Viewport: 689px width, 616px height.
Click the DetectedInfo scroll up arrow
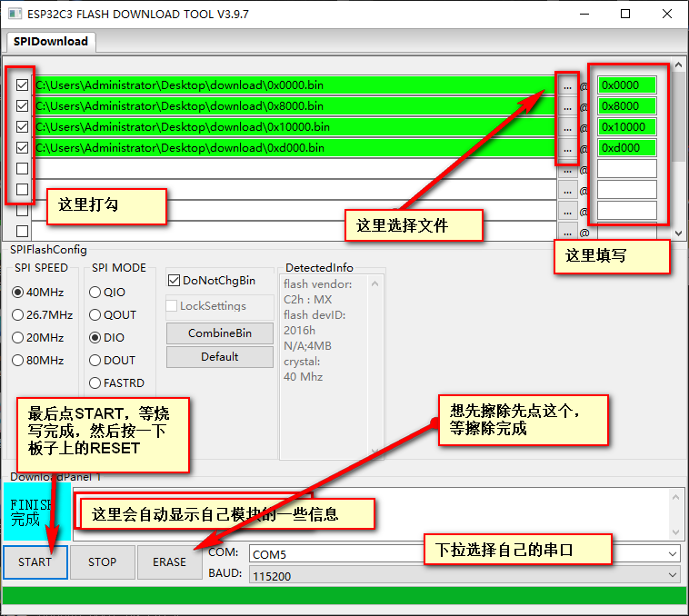click(x=374, y=283)
